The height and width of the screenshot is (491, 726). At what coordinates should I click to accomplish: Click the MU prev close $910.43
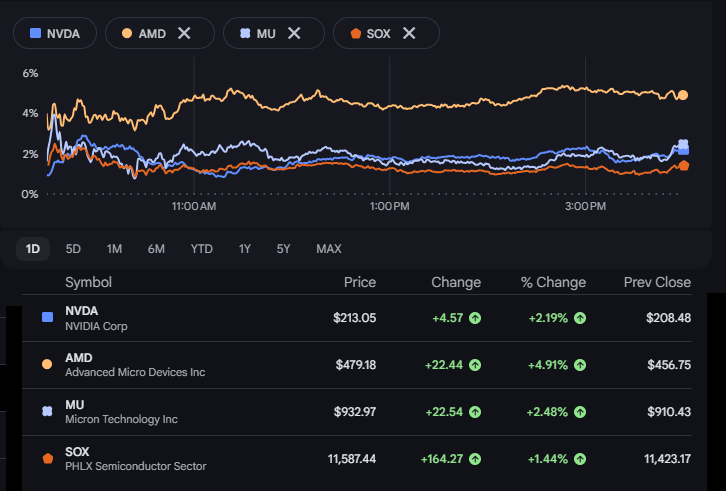(669, 412)
